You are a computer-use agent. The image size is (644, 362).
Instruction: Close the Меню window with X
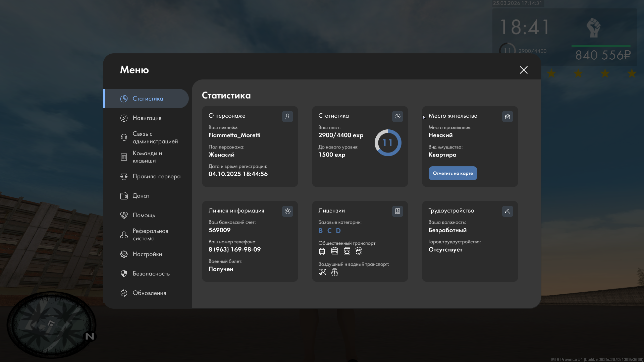[524, 70]
